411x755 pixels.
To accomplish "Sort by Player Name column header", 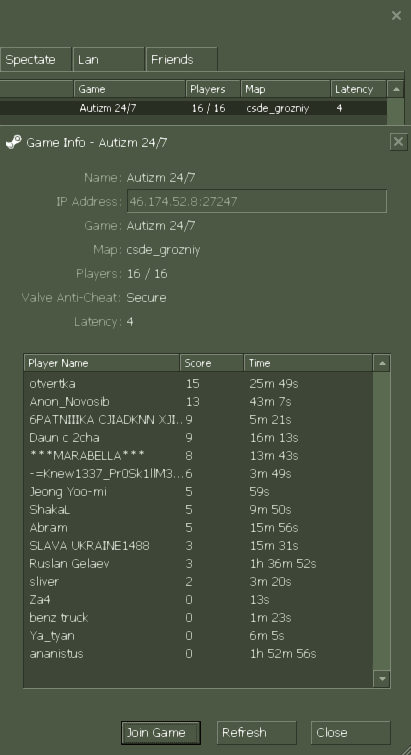I will pyautogui.click(x=102, y=363).
